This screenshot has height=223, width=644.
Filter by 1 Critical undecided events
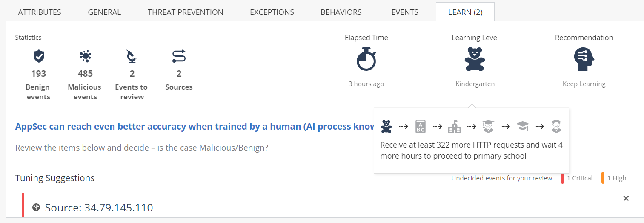tap(577, 178)
